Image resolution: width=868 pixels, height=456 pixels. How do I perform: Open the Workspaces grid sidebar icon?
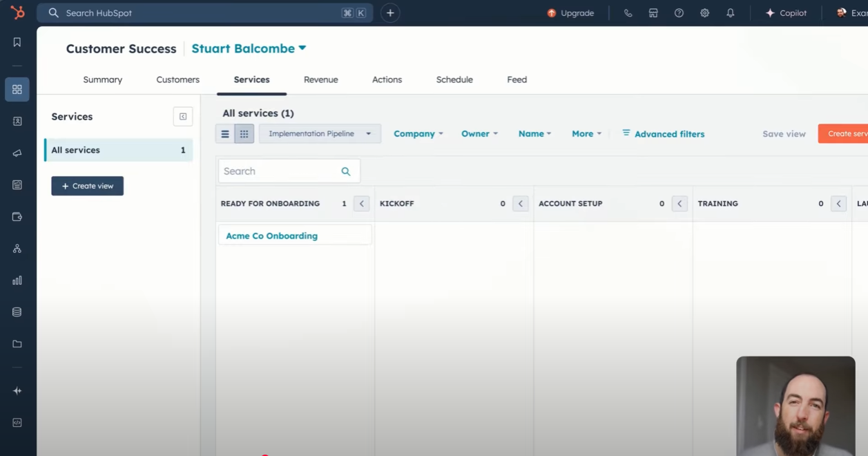click(x=17, y=89)
